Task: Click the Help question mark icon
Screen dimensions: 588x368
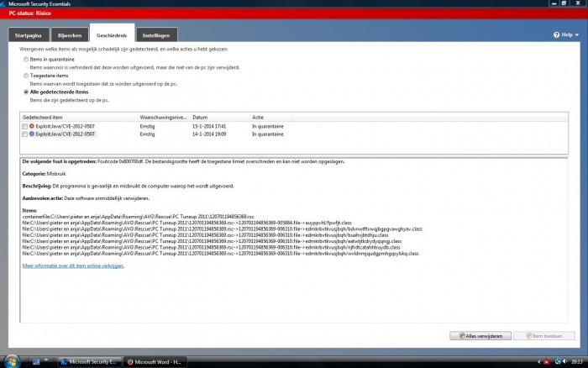Action: click(556, 34)
